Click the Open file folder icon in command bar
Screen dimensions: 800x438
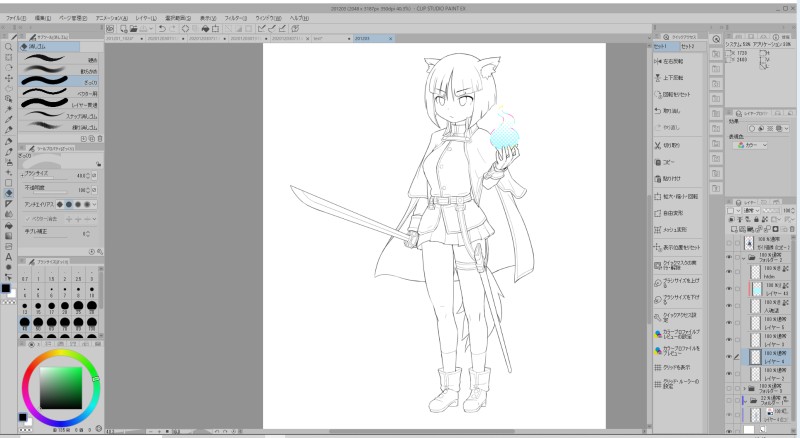pyautogui.click(x=133, y=29)
